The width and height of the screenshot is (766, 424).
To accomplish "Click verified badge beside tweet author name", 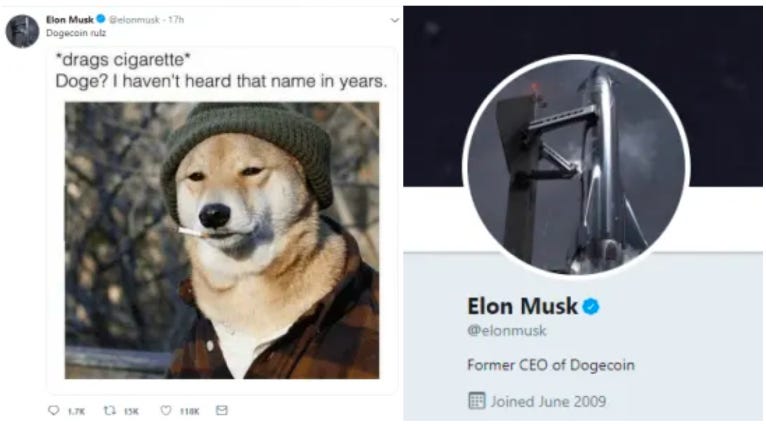I will click(x=101, y=19).
